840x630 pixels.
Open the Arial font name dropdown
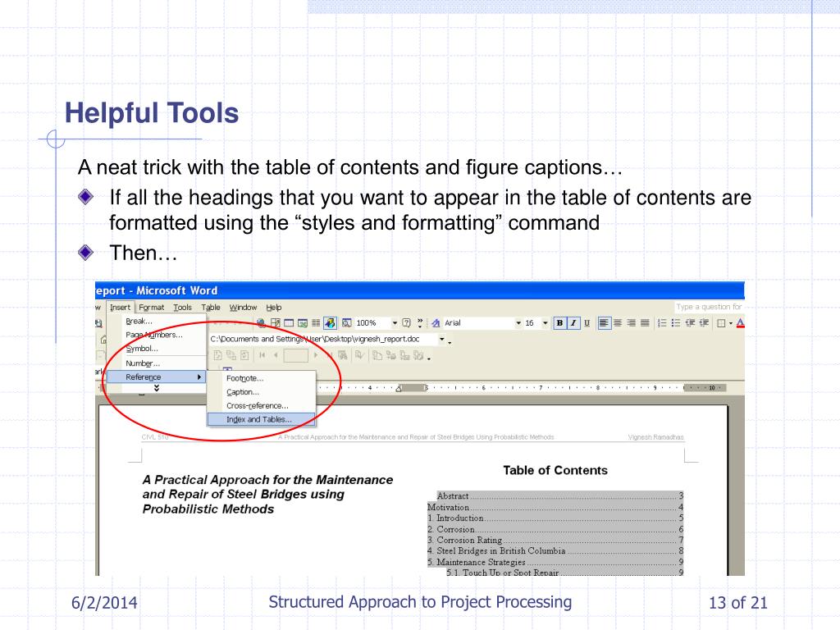(518, 323)
